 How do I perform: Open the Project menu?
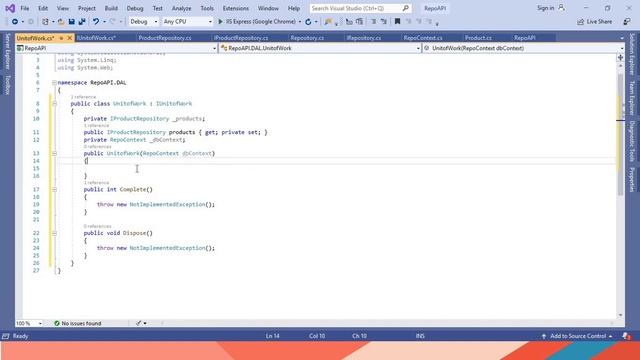point(87,8)
